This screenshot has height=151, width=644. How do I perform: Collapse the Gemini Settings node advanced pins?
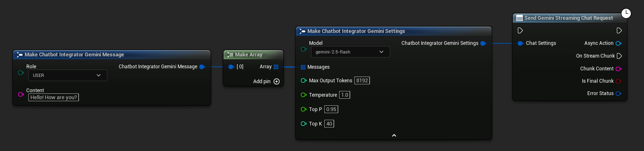pyautogui.click(x=394, y=135)
